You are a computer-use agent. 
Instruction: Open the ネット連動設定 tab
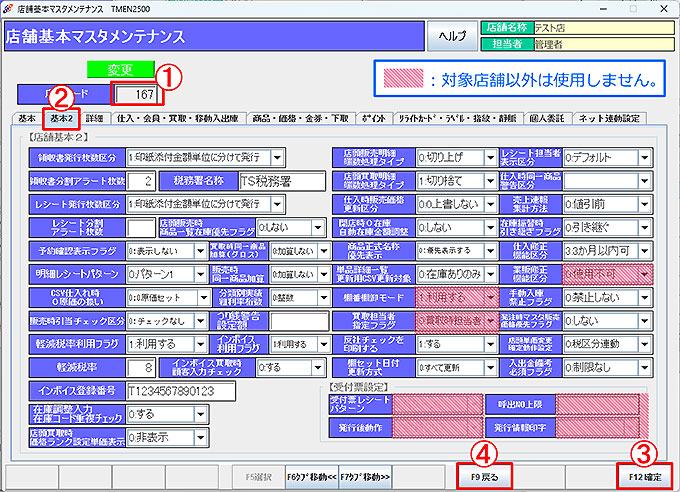coord(609,118)
